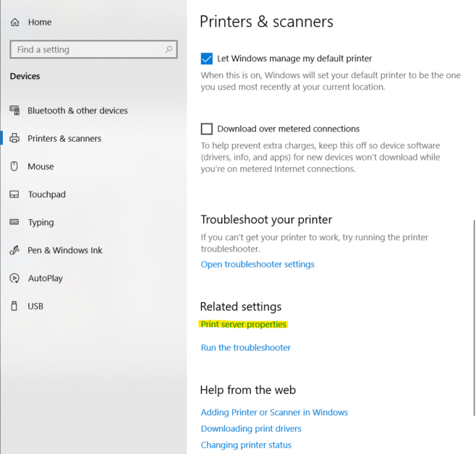
Task: Click Run the troubleshooter link
Action: pos(245,348)
